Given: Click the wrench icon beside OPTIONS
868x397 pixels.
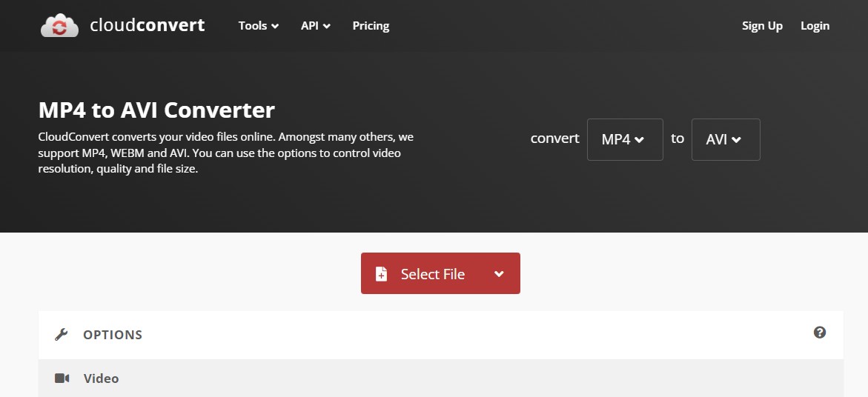Looking at the screenshot, I should click(62, 335).
